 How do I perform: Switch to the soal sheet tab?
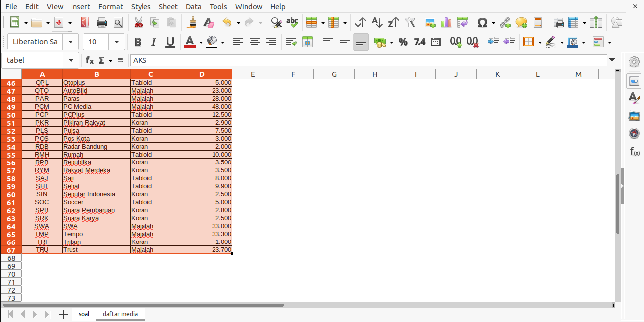pyautogui.click(x=84, y=314)
